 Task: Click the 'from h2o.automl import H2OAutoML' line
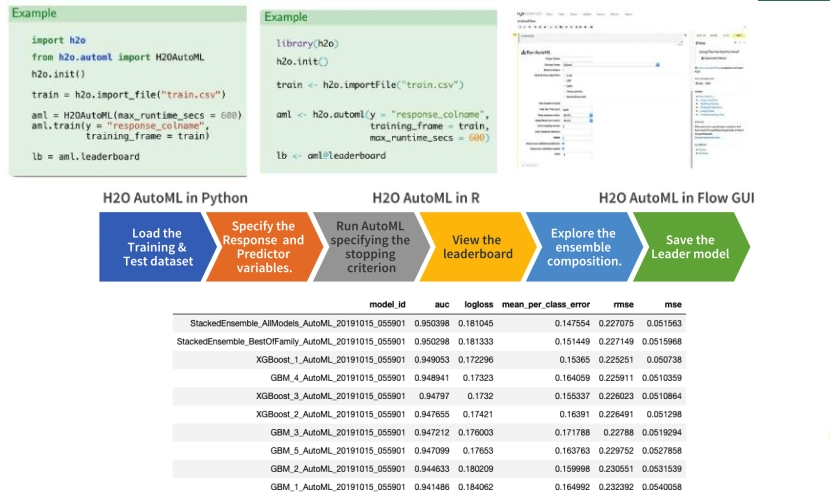118,57
